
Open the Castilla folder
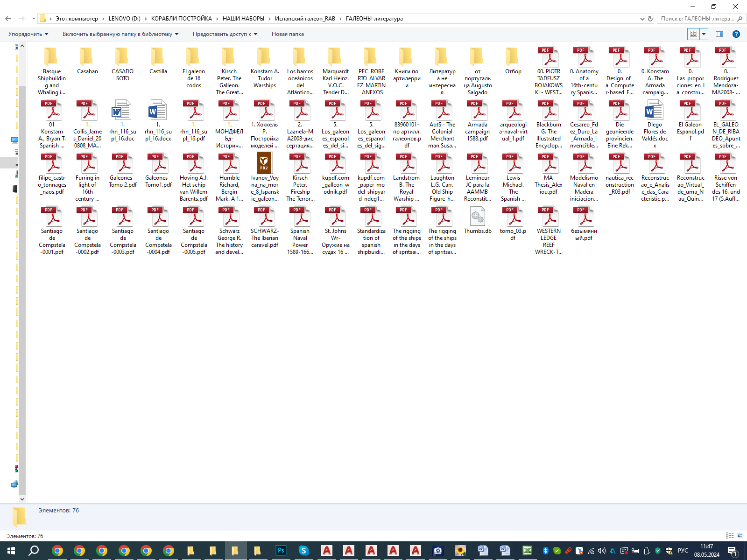(x=158, y=61)
